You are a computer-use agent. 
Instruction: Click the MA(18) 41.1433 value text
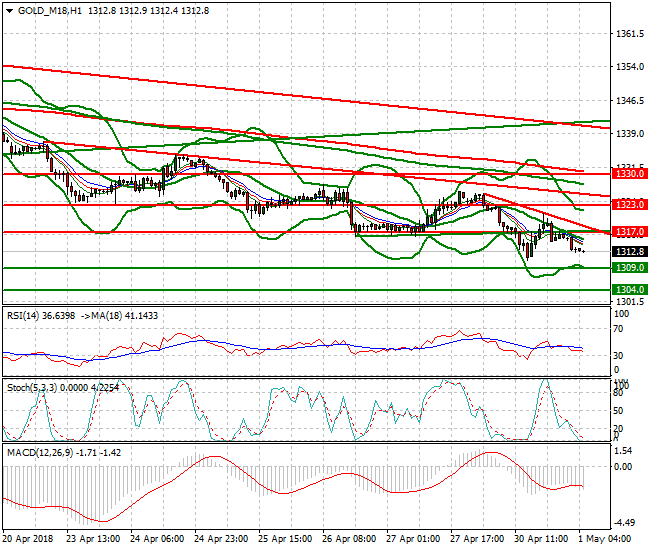(x=124, y=316)
